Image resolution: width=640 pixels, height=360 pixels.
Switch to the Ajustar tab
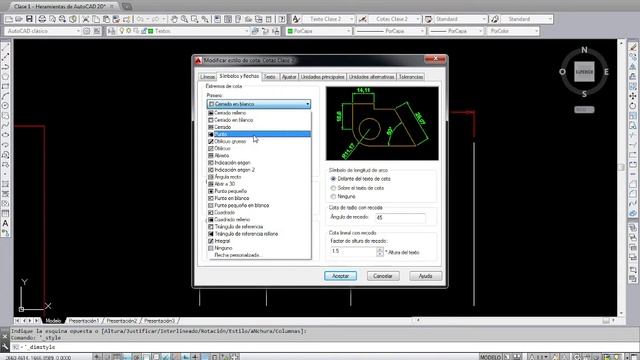coord(289,77)
